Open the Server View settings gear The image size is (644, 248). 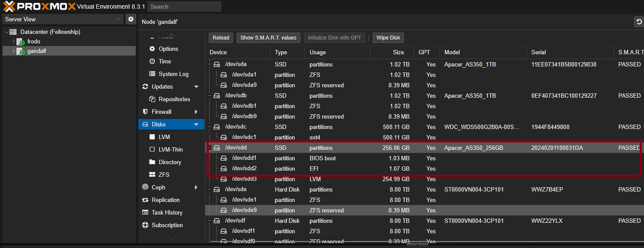tap(130, 19)
